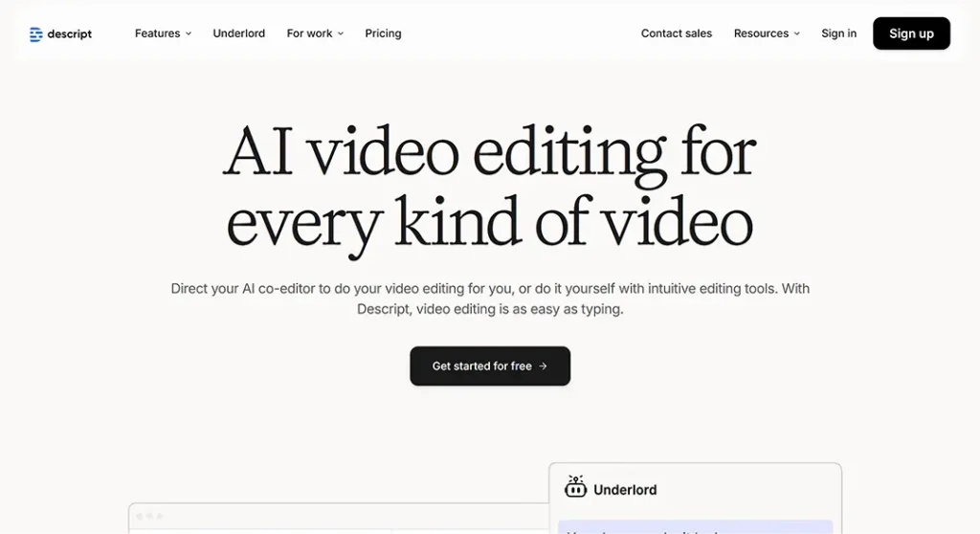Click the purple message bubble in Underlord panel
The width and height of the screenshot is (980, 534).
695,527
